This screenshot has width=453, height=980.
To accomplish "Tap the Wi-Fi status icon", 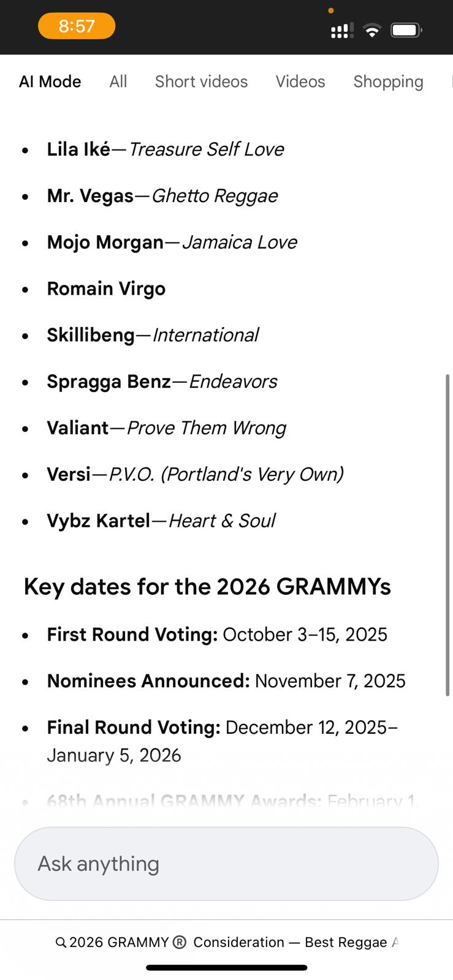I will [371, 30].
